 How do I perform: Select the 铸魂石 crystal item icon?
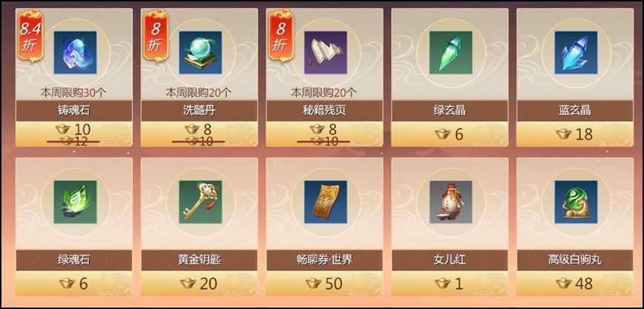point(75,53)
